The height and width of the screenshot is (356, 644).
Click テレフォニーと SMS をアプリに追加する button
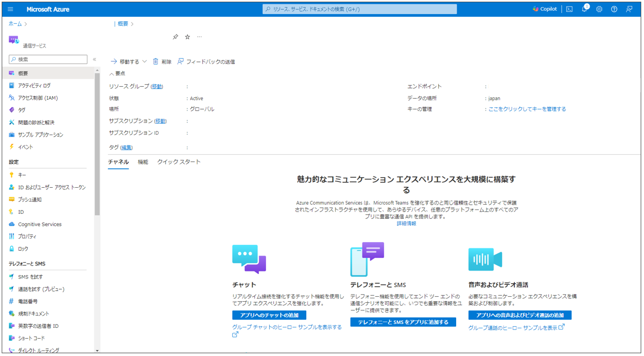(x=403, y=322)
